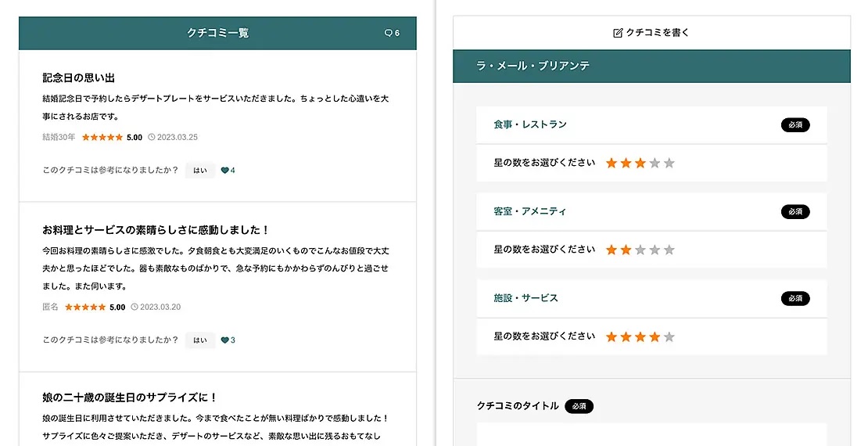The width and height of the screenshot is (868, 446).
Task: Open the review お料理とサービスの素晴らしさに感動しました！
Action: pos(156,230)
